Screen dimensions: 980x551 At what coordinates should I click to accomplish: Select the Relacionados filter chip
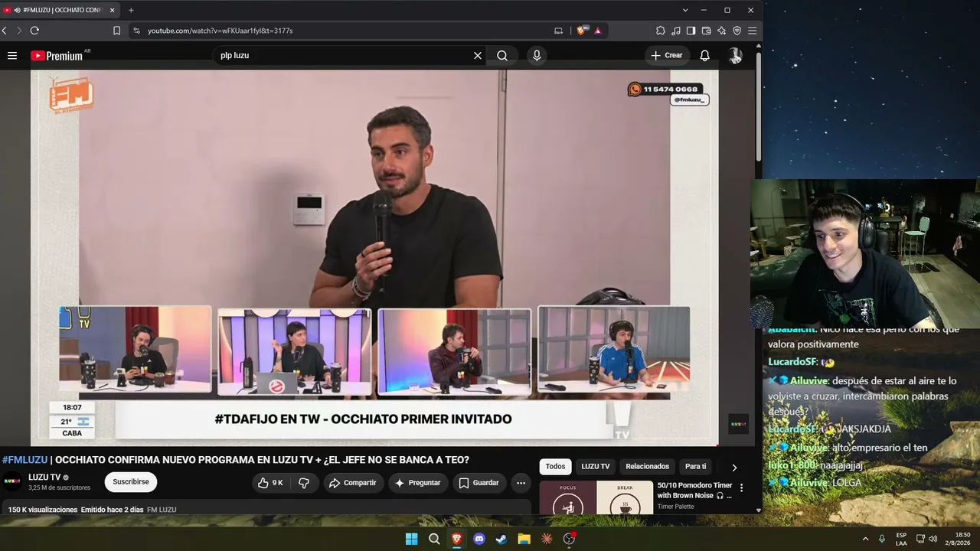(648, 467)
